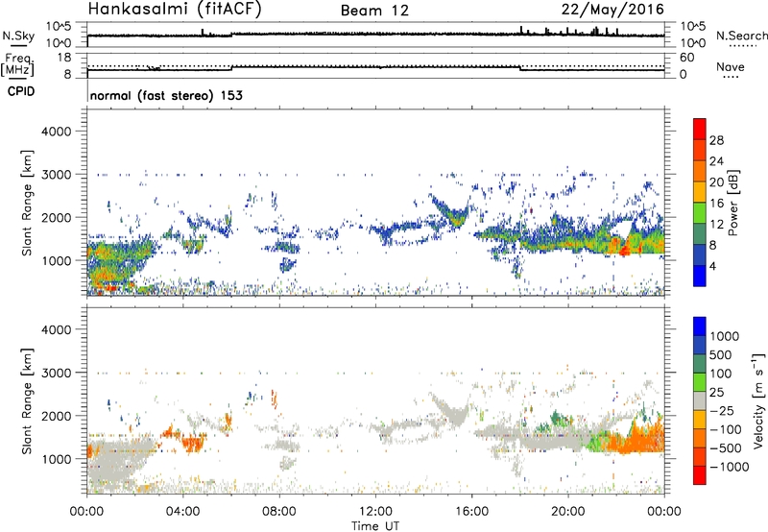Click Slant Range [km] label of power panel
Screen dimensions: 768x532
[x=27, y=203]
